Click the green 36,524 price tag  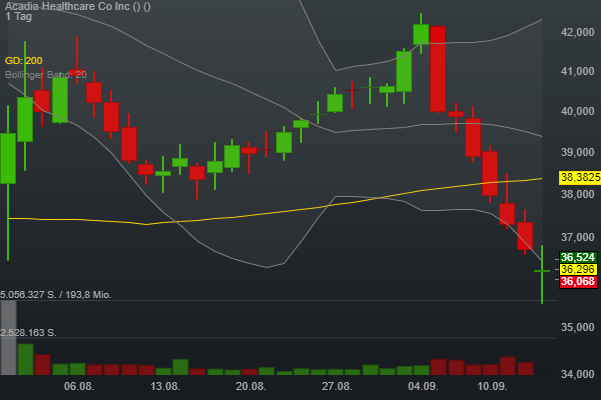(x=578, y=257)
